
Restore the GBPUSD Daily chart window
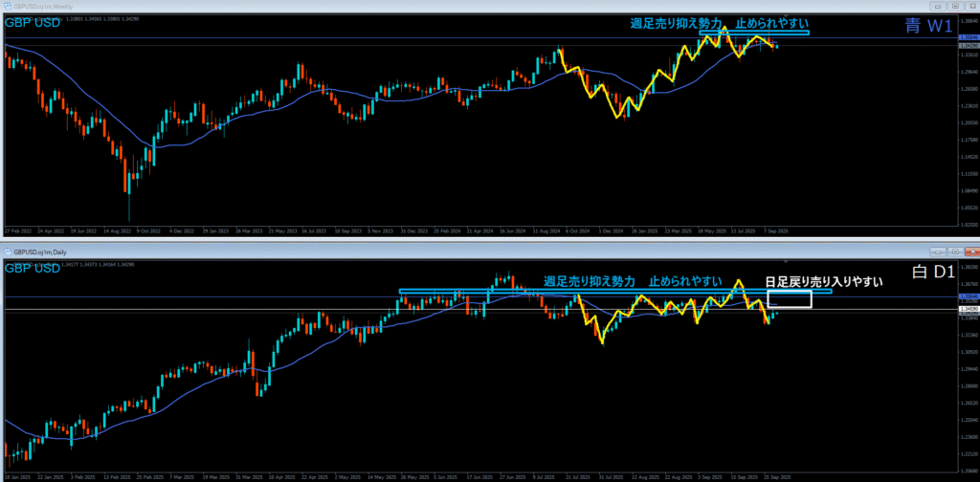click(955, 251)
